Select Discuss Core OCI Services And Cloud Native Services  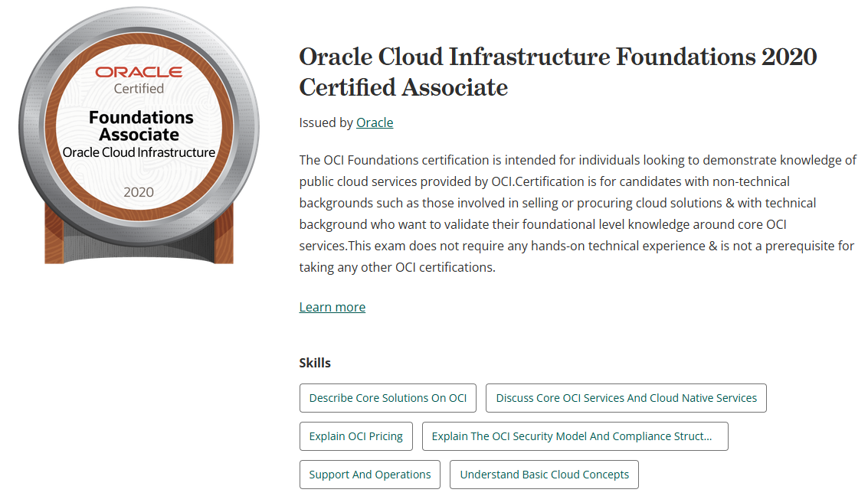pyautogui.click(x=626, y=398)
